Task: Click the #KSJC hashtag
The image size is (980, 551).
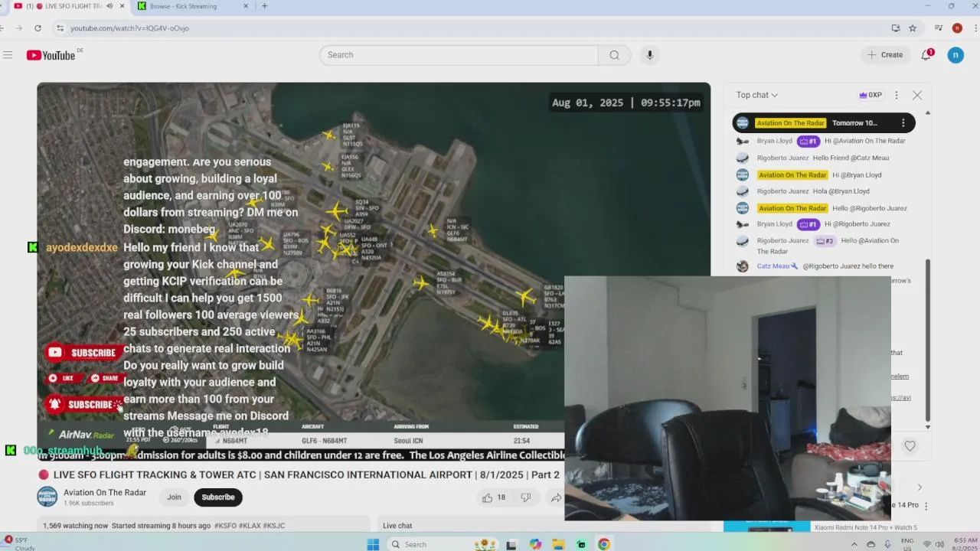Action: [x=273, y=526]
